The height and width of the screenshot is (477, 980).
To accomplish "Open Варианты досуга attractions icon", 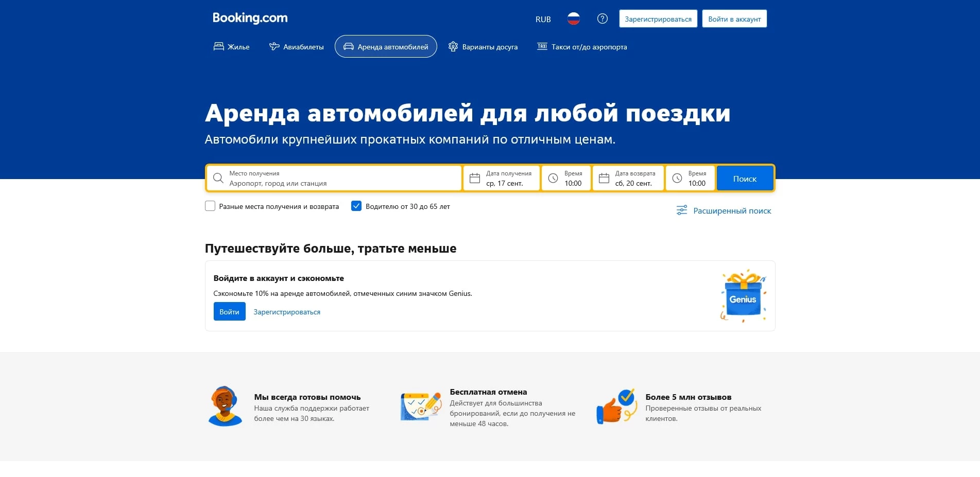I will click(x=453, y=46).
